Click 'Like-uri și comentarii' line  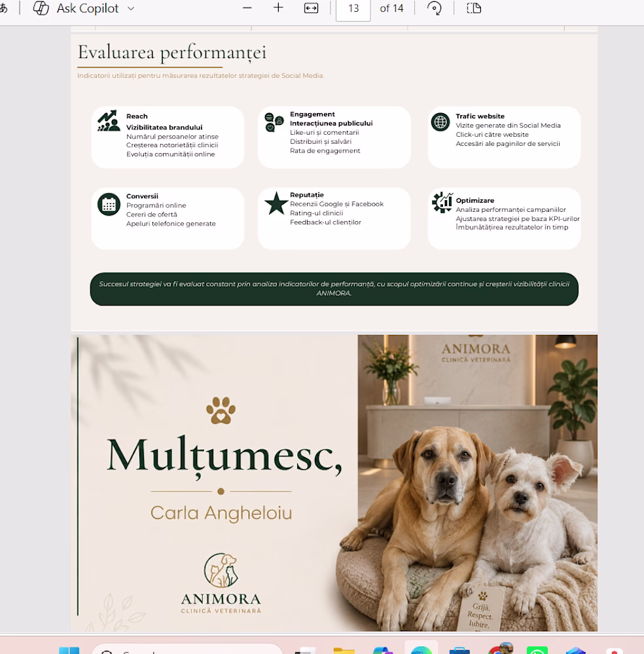325,133
